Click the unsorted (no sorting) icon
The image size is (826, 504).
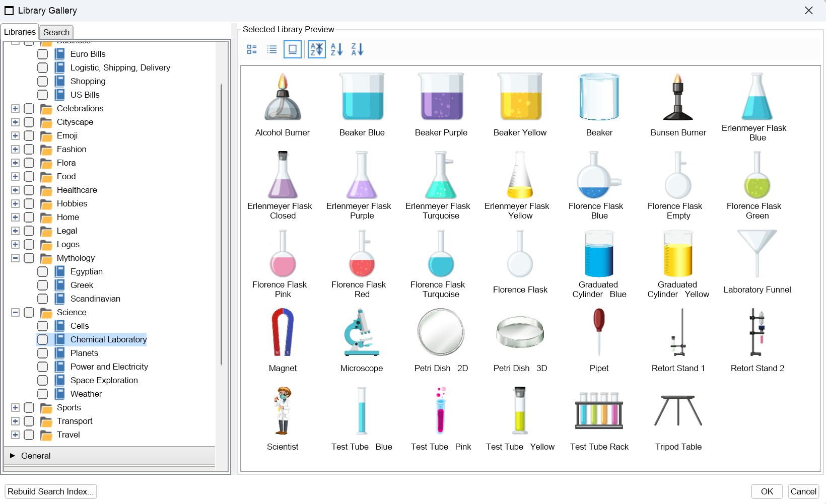[x=316, y=49]
